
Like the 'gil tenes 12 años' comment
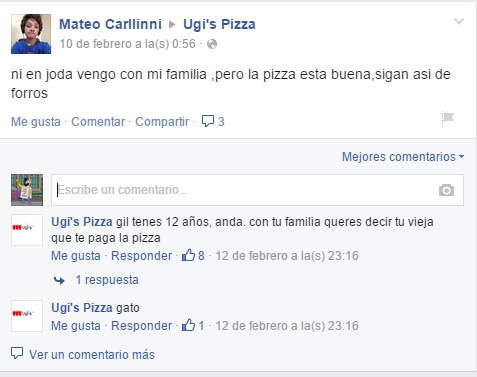(x=76, y=256)
